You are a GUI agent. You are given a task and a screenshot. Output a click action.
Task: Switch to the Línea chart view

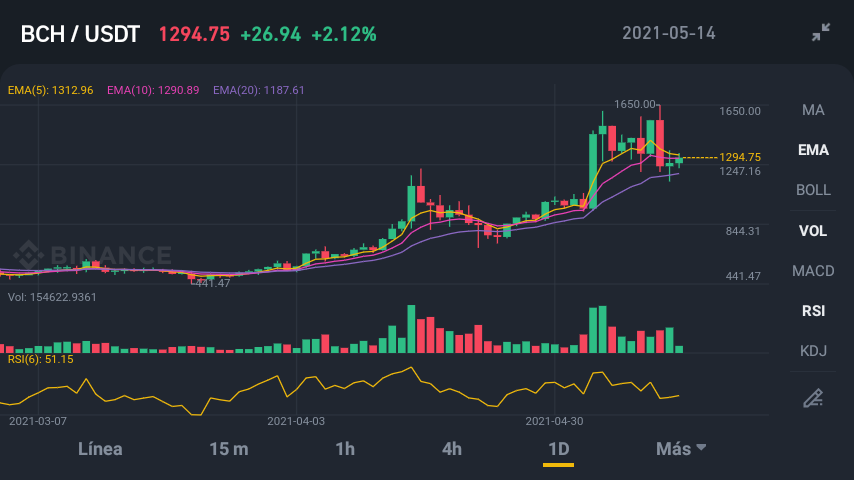(x=100, y=448)
